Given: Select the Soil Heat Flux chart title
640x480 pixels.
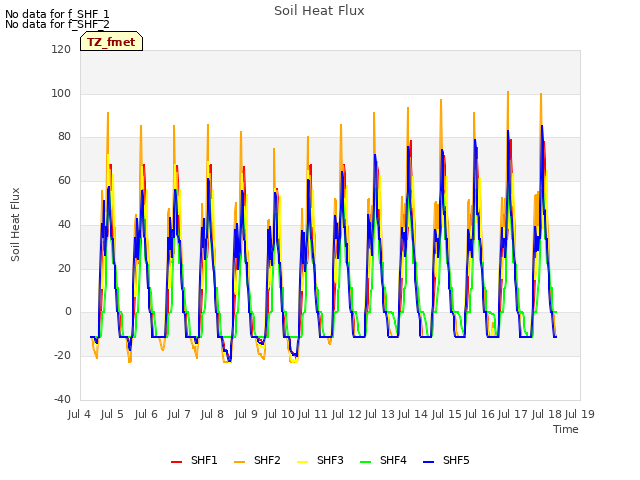Looking at the screenshot, I should pyautogui.click(x=319, y=11).
